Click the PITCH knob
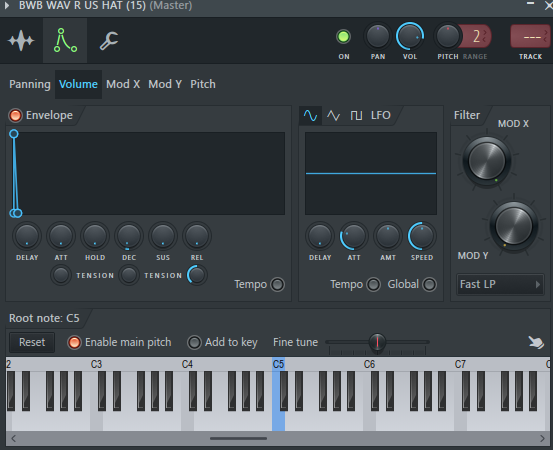Viewport: 553px width, 450px height. 448,36
